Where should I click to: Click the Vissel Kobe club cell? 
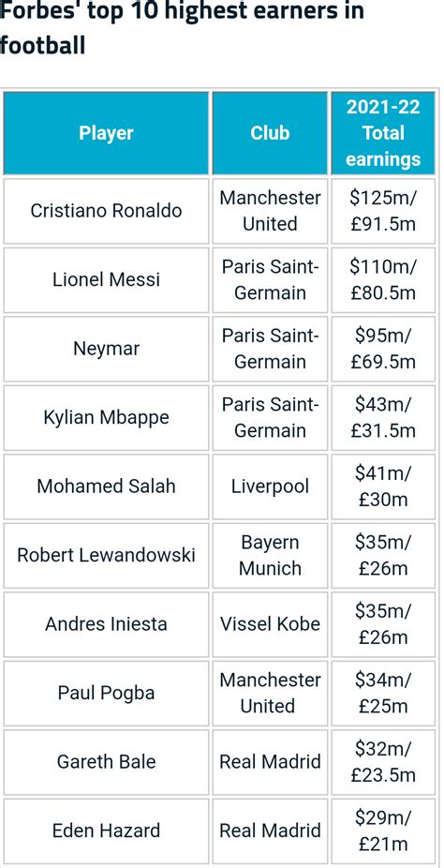point(270,624)
